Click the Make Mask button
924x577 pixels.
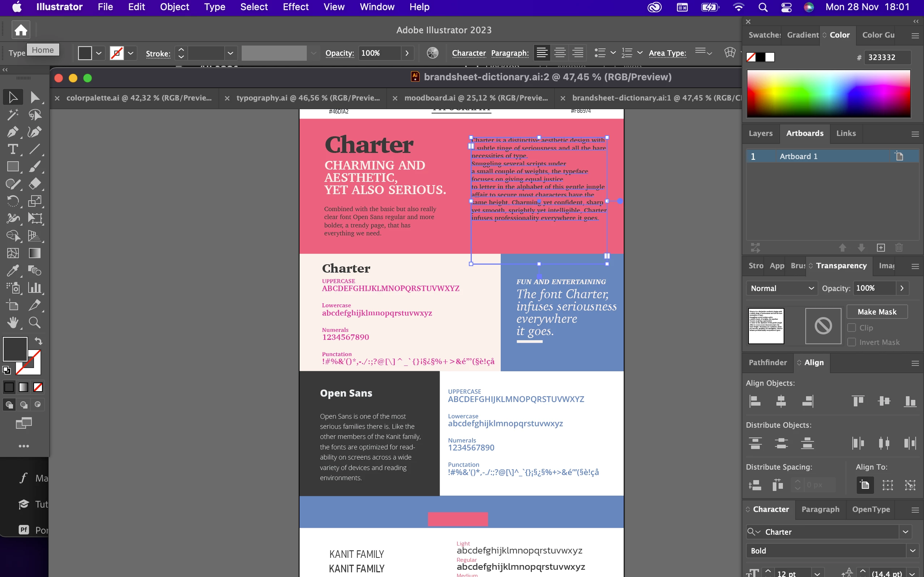click(877, 312)
